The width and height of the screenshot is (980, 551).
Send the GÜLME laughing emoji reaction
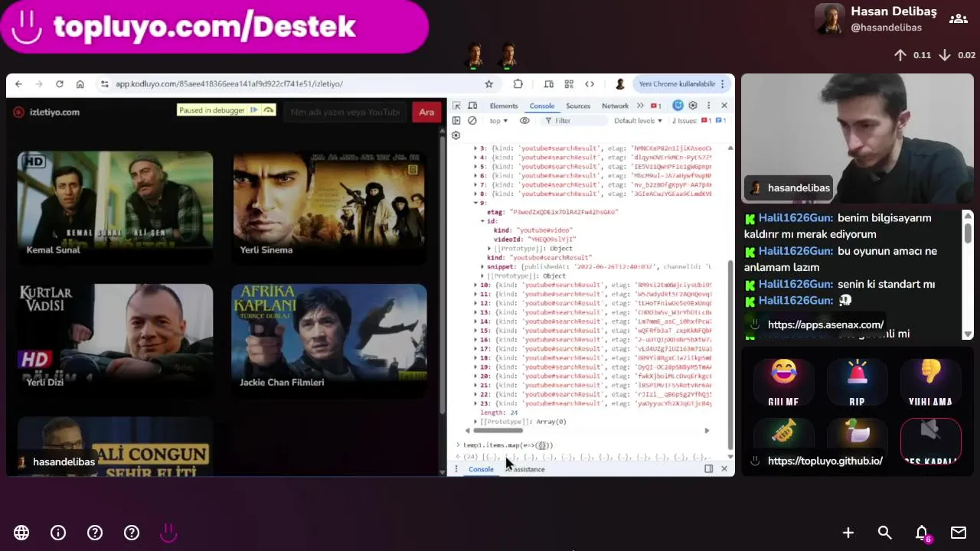pyautogui.click(x=783, y=382)
